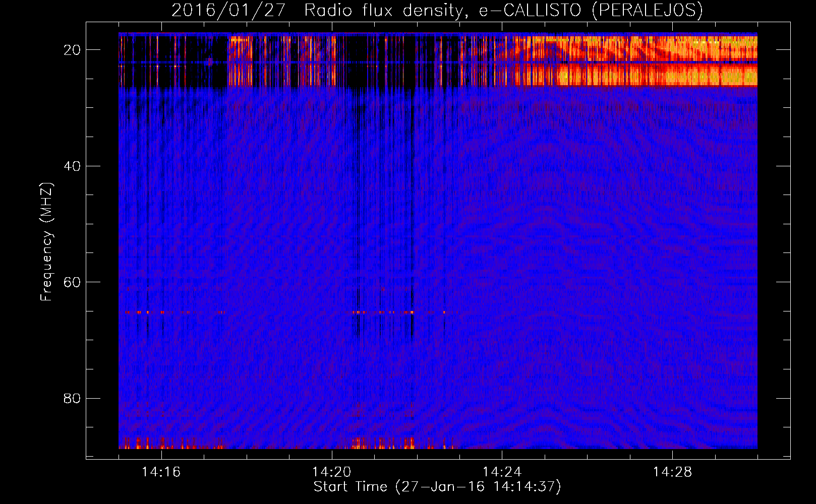Click the 14:16 time tick label
Image resolution: width=816 pixels, height=504 pixels.
pos(161,472)
